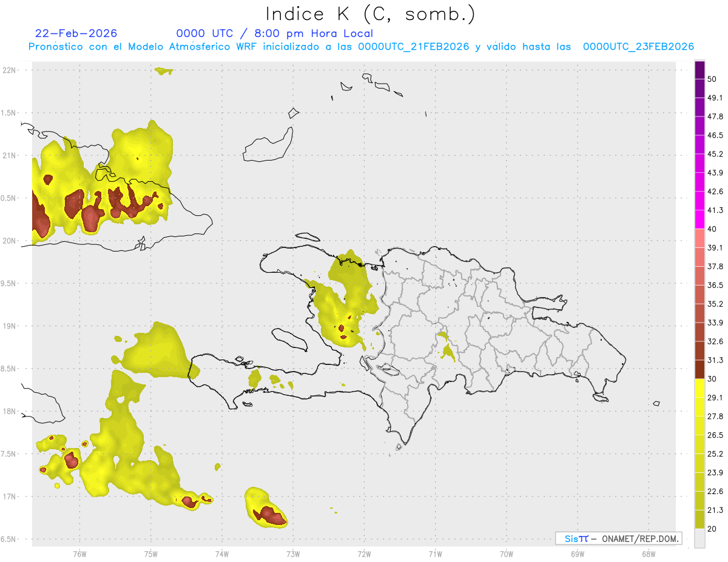Click the '30' value on the colorbar

[x=713, y=379]
